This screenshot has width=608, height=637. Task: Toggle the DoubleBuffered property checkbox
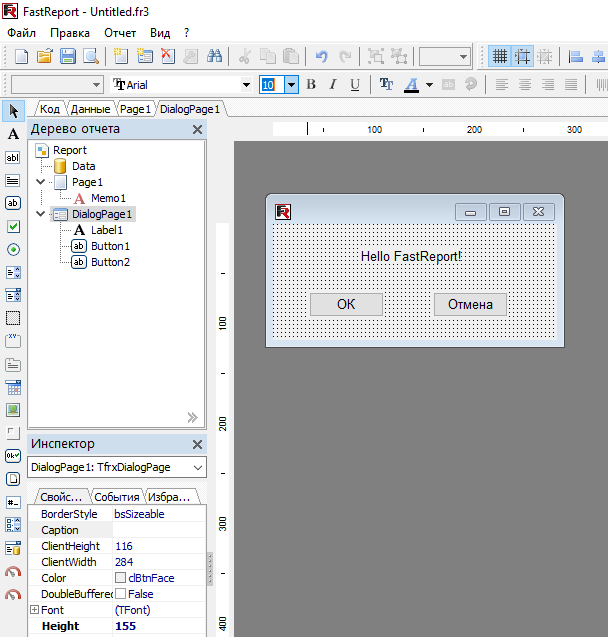(120, 594)
